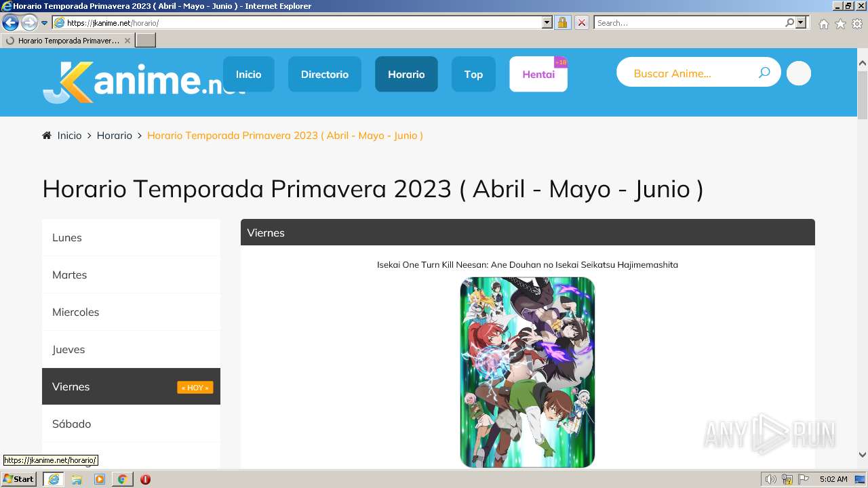
Task: Follow the Horario breadcrumb link
Action: pyautogui.click(x=114, y=136)
